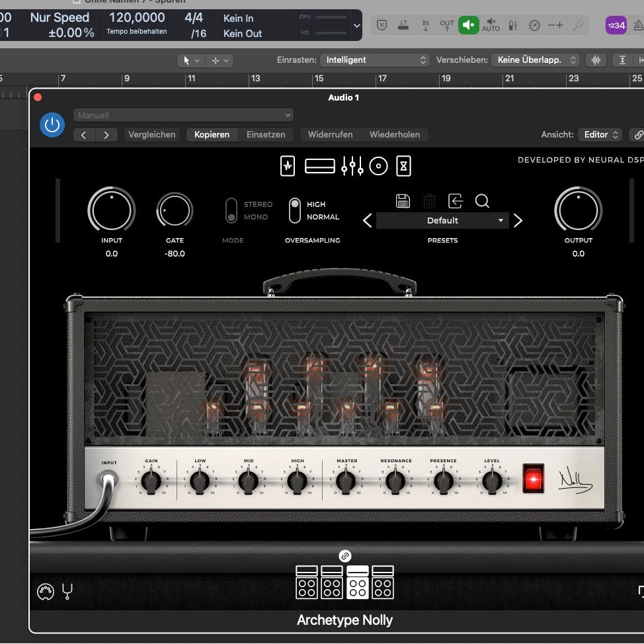Click the import preset icon
This screenshot has width=644, height=644.
[456, 201]
